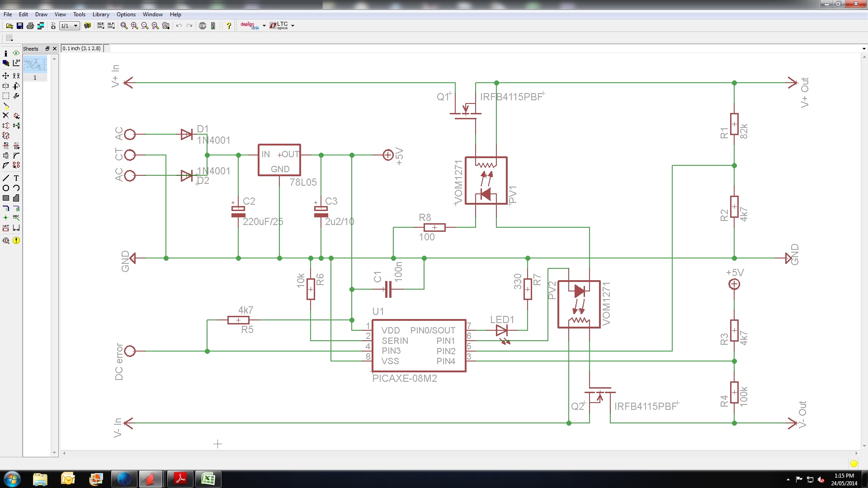
Task: Select the Junction dot tool
Action: point(6,218)
